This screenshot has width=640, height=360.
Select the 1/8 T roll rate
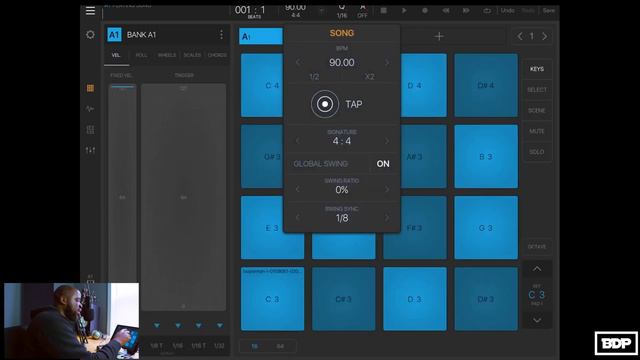(x=157, y=346)
